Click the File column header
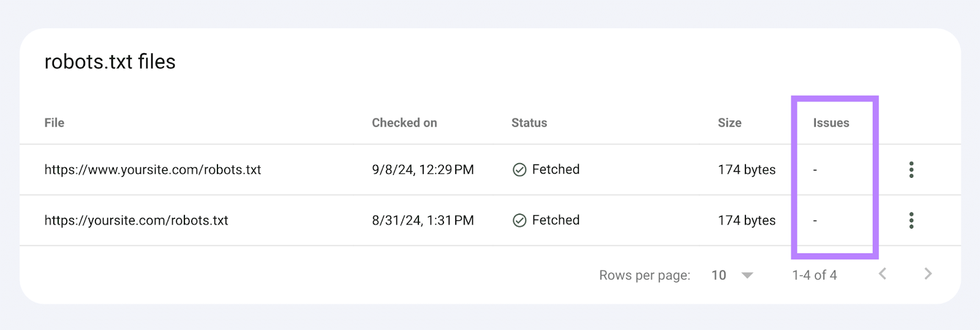Screen dimensions: 980x330 click(55, 123)
